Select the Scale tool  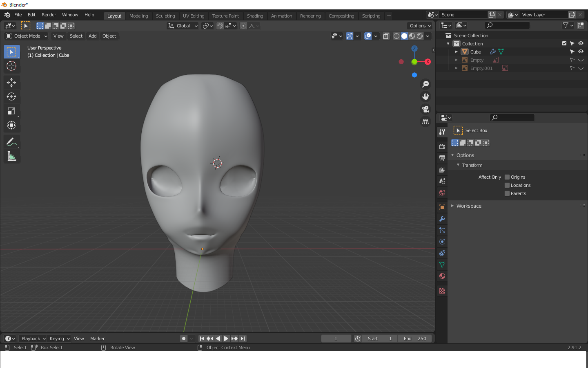[x=11, y=111]
